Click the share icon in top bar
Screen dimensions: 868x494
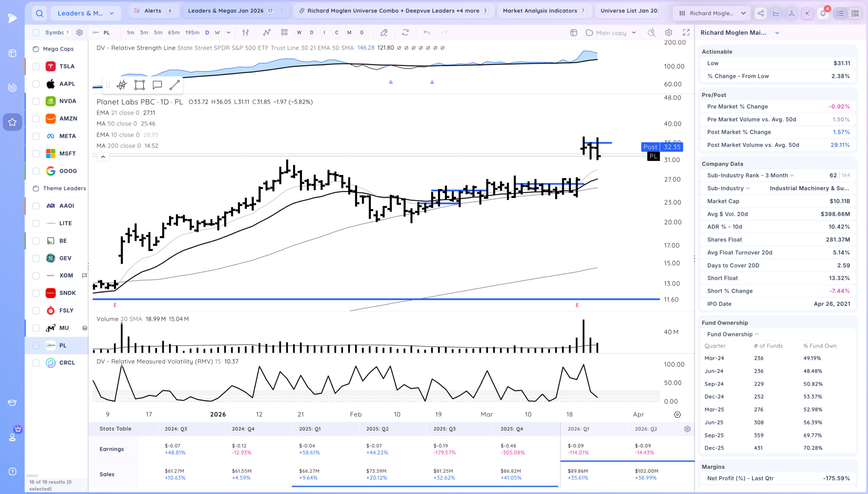[x=761, y=13]
